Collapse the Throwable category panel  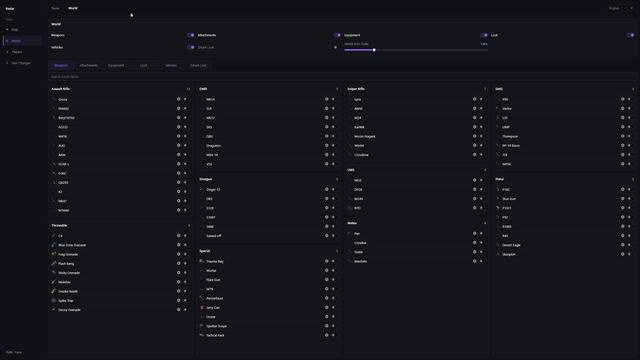pos(189,225)
